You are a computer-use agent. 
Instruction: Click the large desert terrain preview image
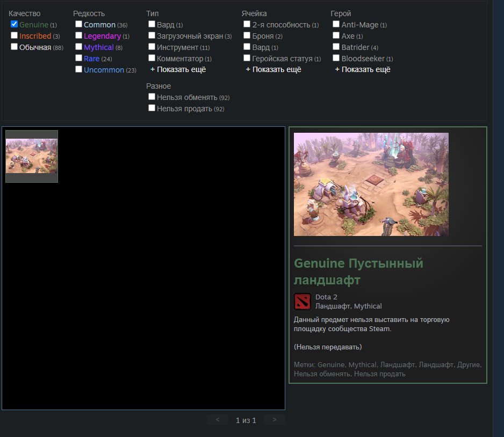click(371, 184)
